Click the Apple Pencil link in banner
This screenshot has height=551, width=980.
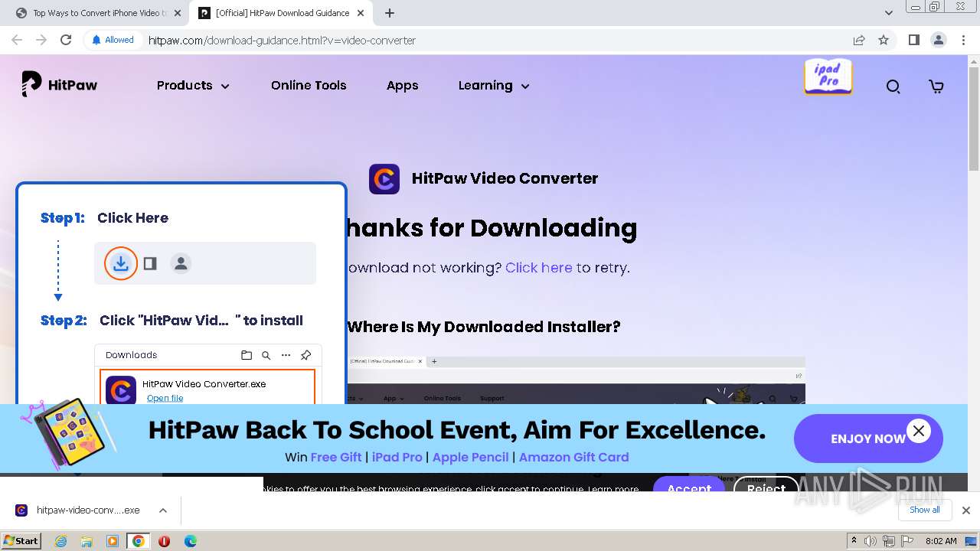[x=470, y=457]
